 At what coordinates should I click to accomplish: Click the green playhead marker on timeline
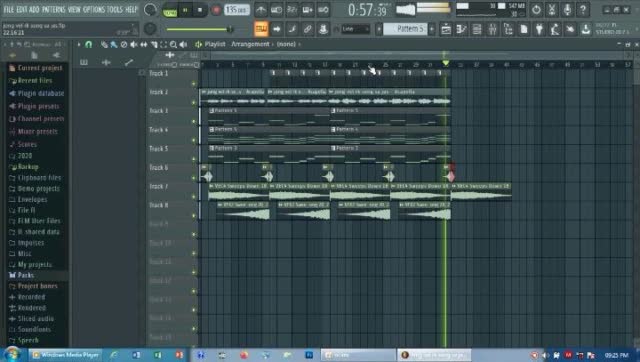coord(445,63)
